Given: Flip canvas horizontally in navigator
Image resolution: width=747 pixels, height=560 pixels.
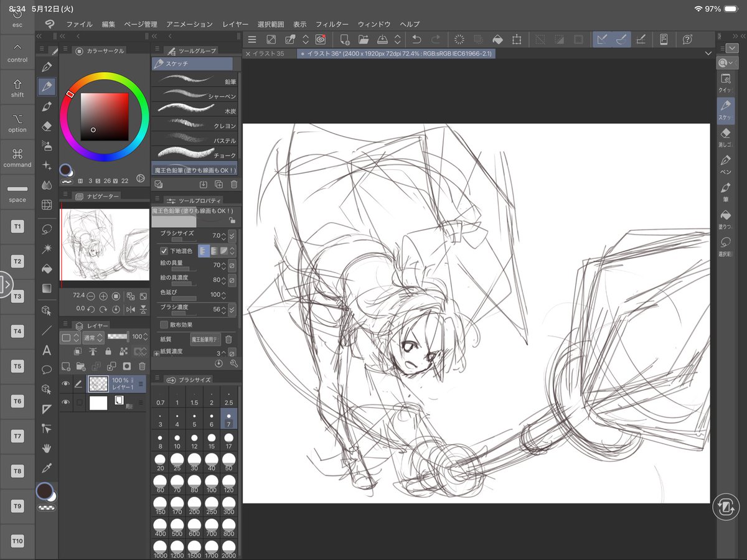Looking at the screenshot, I should click(131, 309).
